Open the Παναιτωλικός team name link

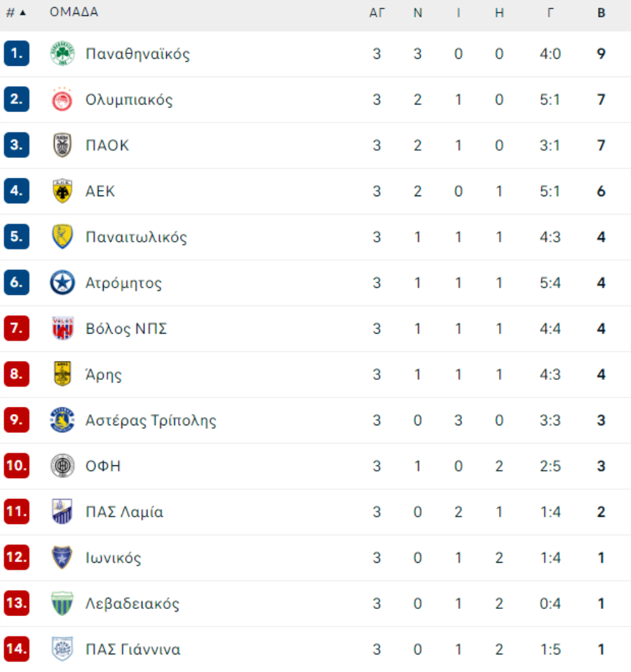tap(136, 237)
